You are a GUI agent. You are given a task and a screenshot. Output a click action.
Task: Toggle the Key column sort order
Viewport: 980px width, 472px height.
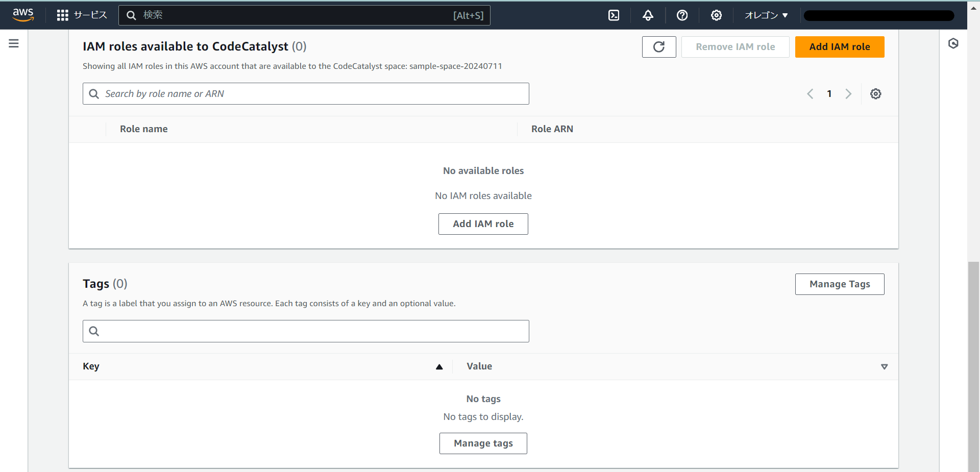pyautogui.click(x=438, y=366)
